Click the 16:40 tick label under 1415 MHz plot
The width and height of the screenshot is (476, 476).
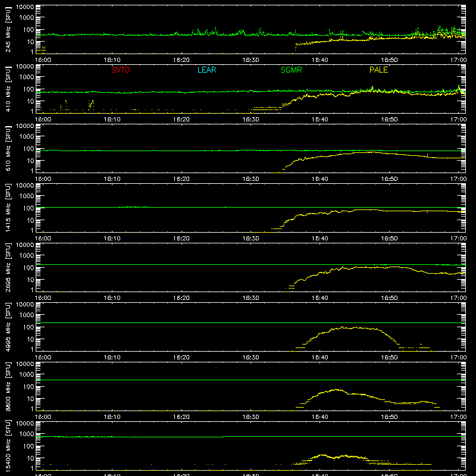click(320, 239)
